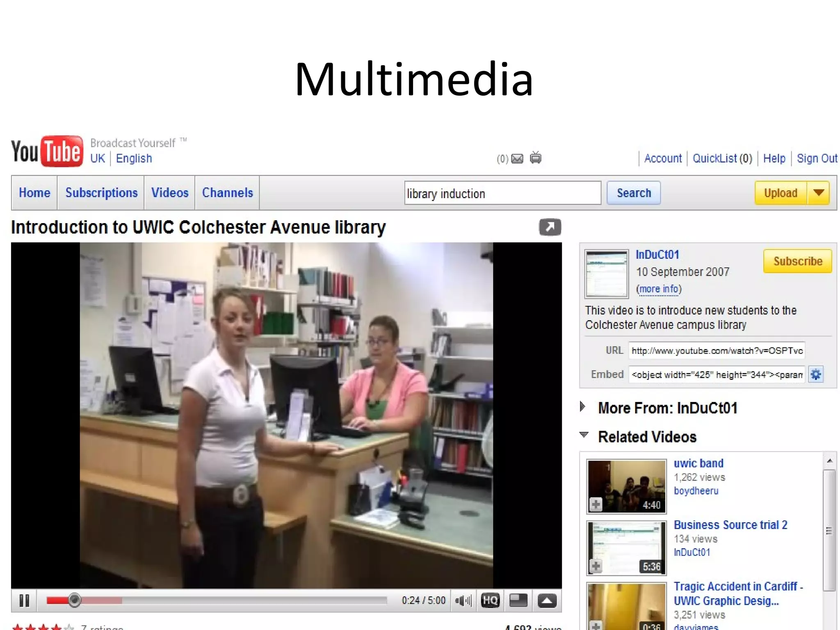Toggle HQ high quality mode
Image resolution: width=840 pixels, height=630 pixels.
tap(490, 601)
